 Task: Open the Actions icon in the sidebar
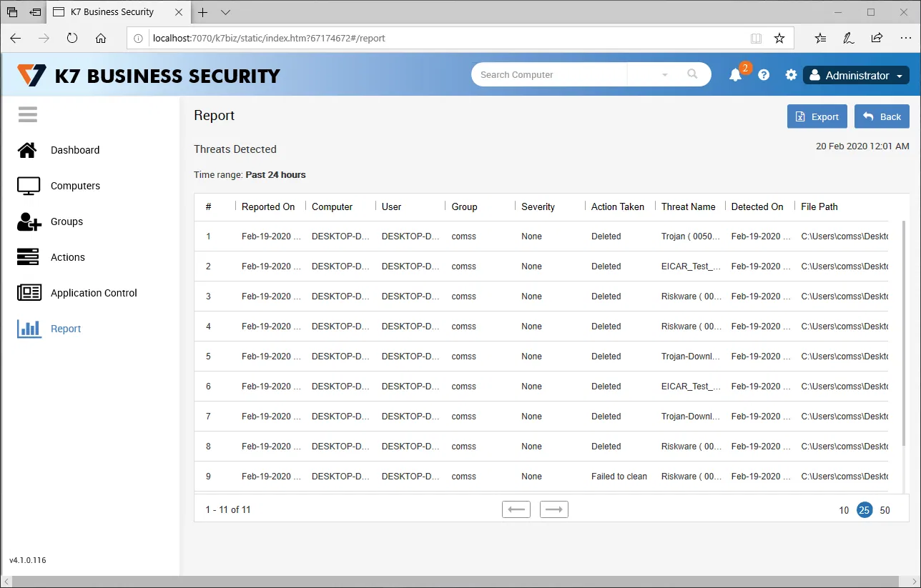29,257
